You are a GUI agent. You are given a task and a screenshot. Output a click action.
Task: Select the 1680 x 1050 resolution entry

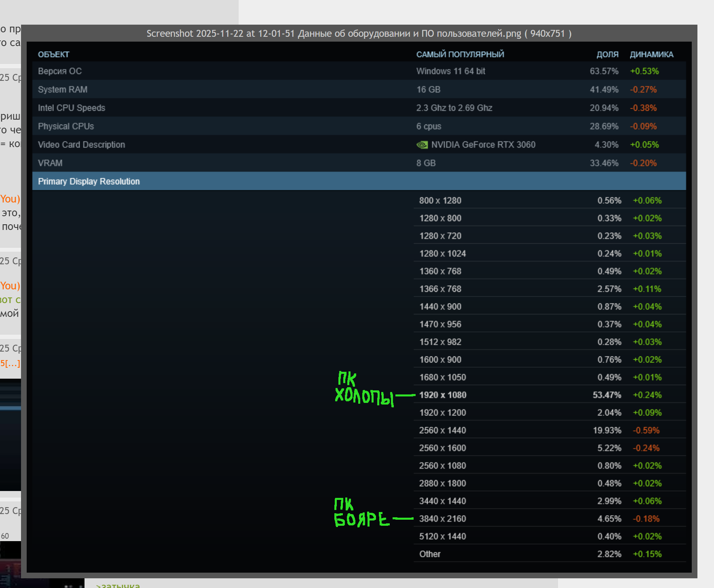pyautogui.click(x=443, y=377)
